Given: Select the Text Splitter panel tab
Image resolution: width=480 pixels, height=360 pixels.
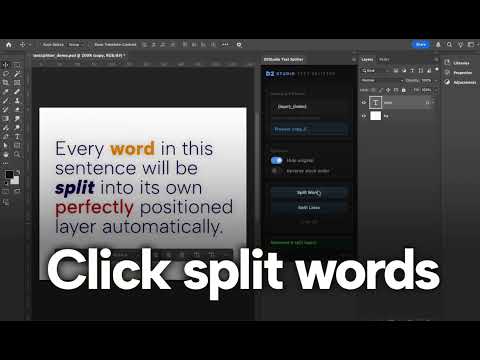Looking at the screenshot, I should click(283, 59).
